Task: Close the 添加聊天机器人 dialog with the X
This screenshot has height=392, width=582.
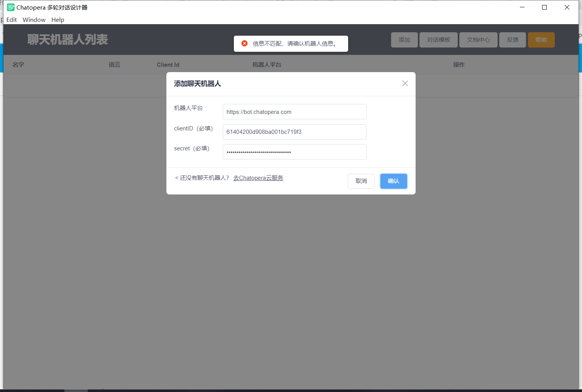Action: (405, 84)
